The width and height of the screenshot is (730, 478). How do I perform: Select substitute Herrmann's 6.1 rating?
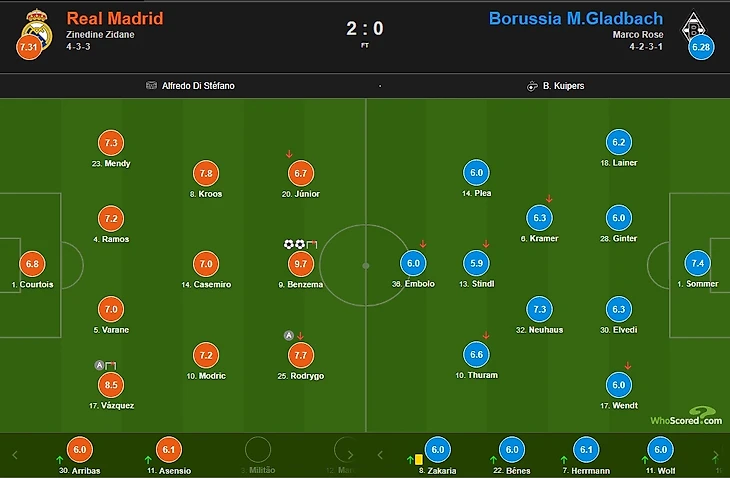(586, 450)
